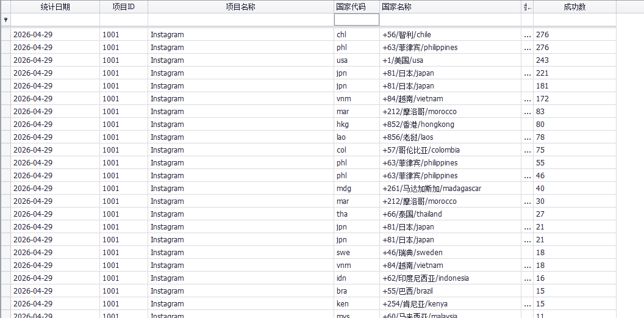Click the 276 value in the philippines row
This screenshot has height=318, width=644.
[x=574, y=47]
